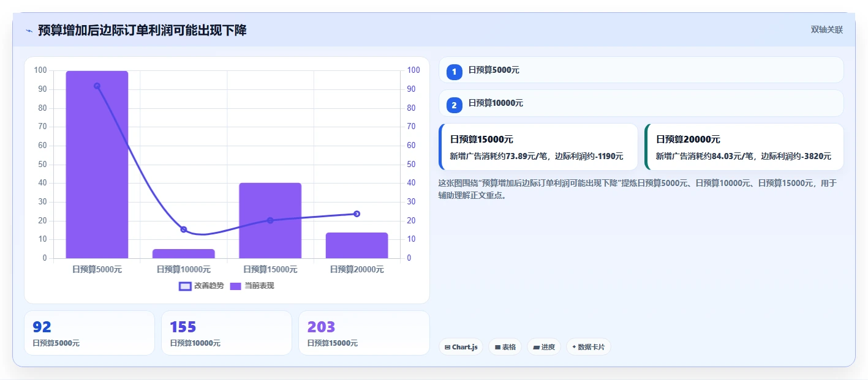The image size is (868, 380).
Task: Click the 日预算10000元 bar in chart
Action: pos(184,253)
